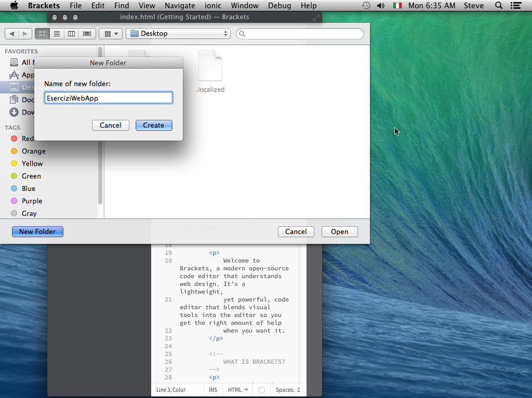Screen dimensions: 532x398
Task: Click the Open button
Action: click(x=339, y=231)
